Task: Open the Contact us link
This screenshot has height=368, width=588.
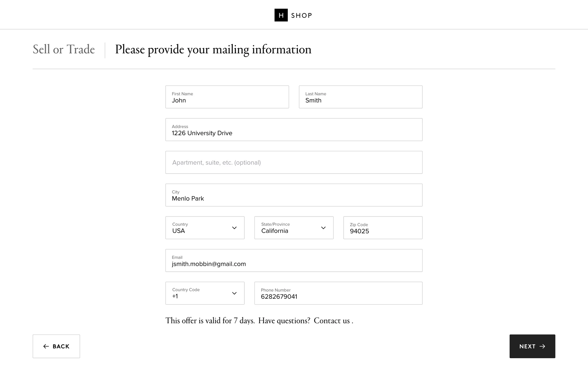Action: (332, 320)
